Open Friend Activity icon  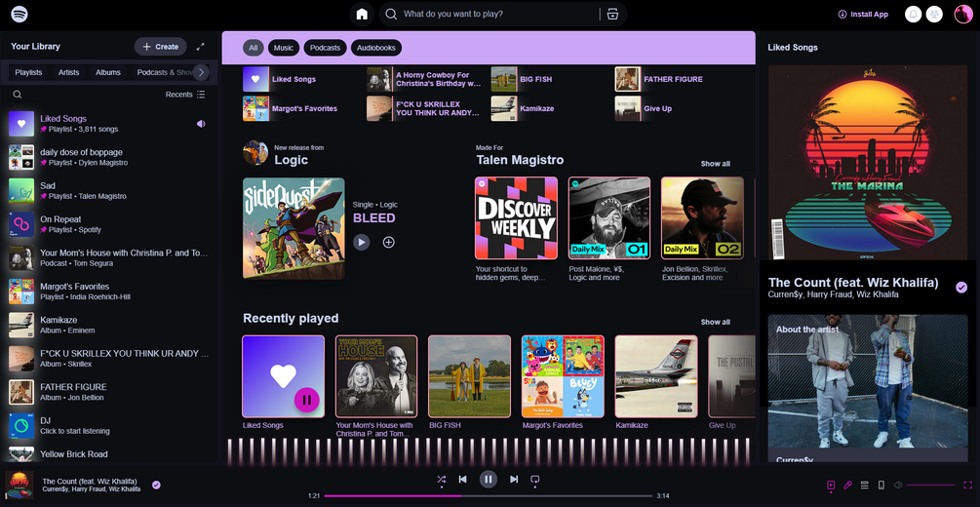point(934,14)
